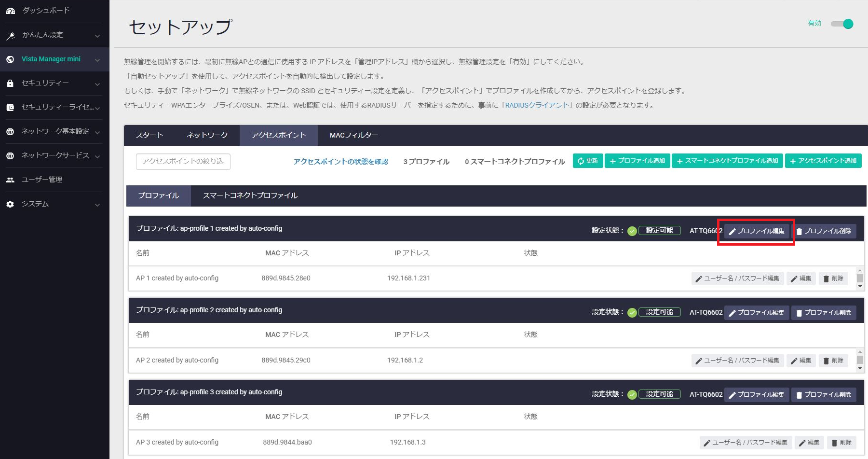The width and height of the screenshot is (868, 459).
Task: Open the RADIUSクライアント link
Action: coord(537,105)
